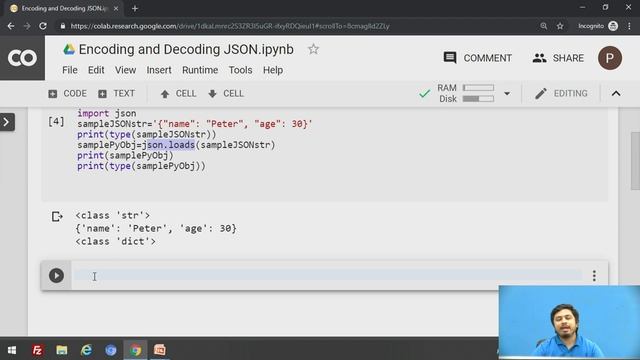Expand the left sidebar panel arrow
640x360 pixels.
[x=7, y=122]
